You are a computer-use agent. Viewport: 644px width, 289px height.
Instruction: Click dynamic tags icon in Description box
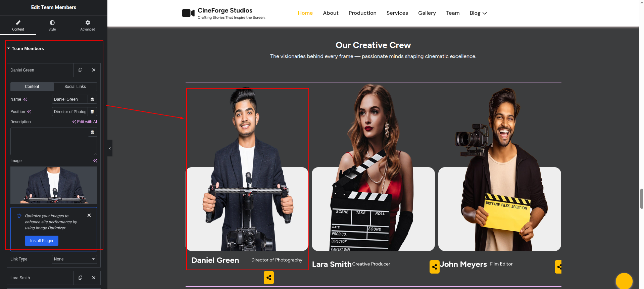(92, 132)
